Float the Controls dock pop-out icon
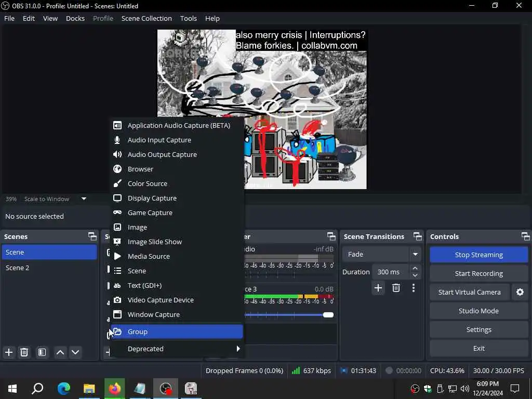The width and height of the screenshot is (532, 399). click(x=526, y=236)
